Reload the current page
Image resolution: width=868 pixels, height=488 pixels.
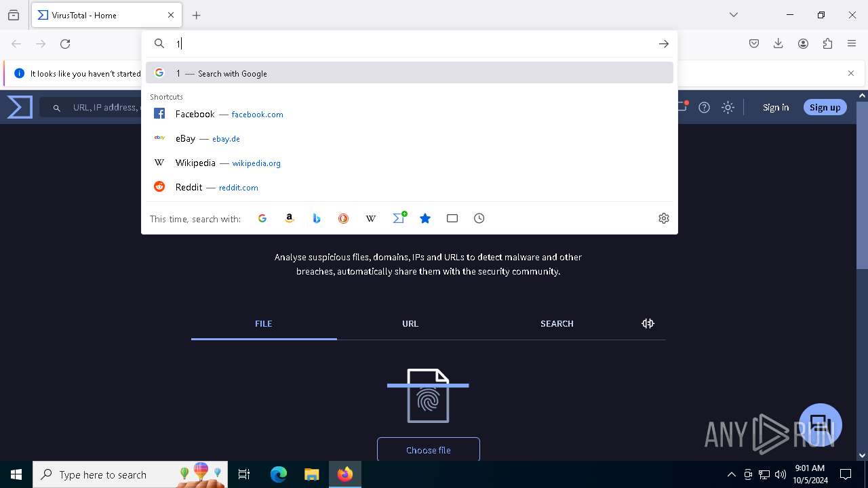(65, 43)
